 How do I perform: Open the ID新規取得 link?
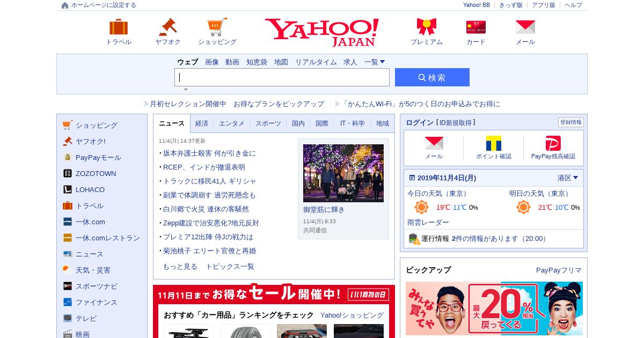(456, 123)
